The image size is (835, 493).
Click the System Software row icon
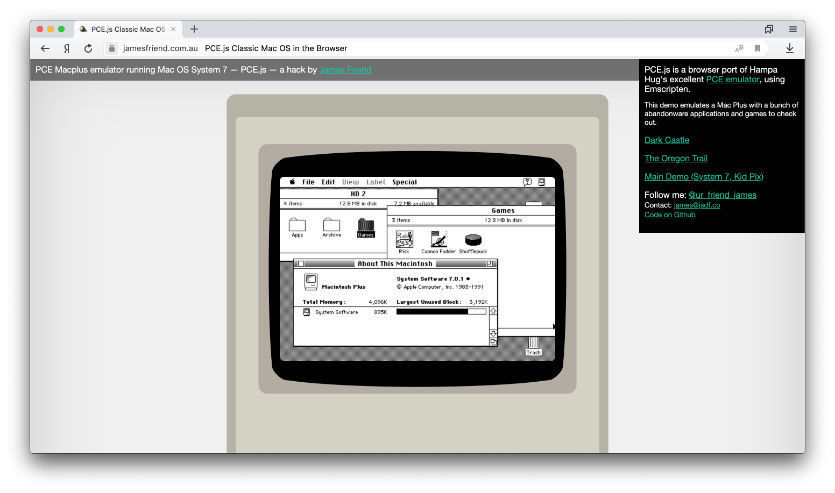click(306, 312)
